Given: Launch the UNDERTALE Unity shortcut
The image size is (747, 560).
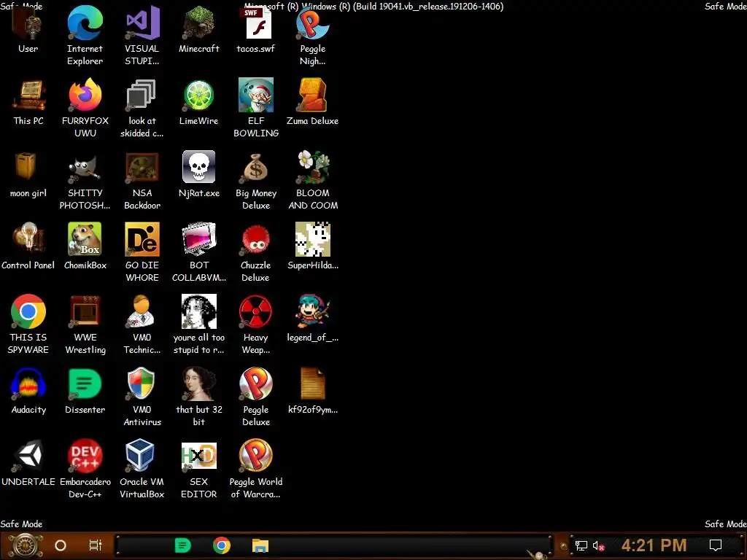Looking at the screenshot, I should click(x=28, y=456).
